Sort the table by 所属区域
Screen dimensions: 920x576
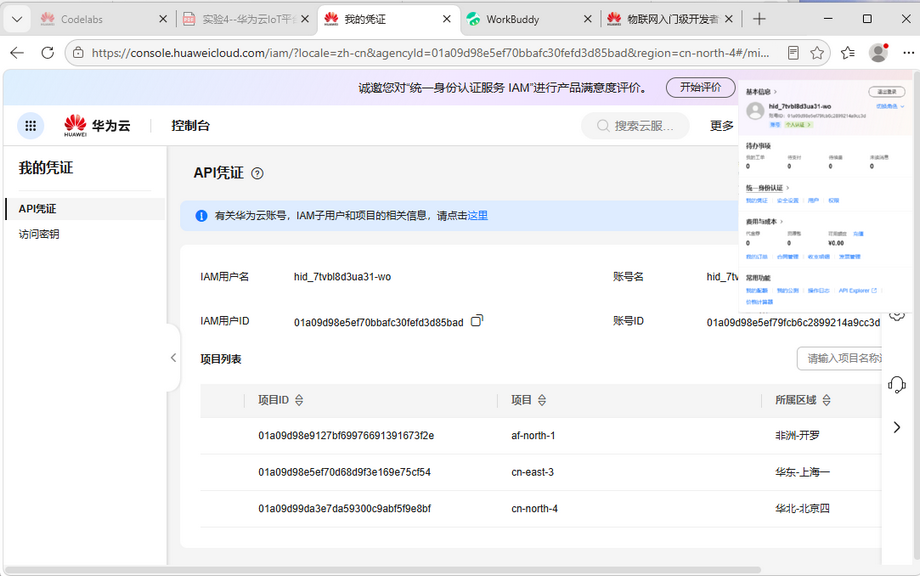826,400
